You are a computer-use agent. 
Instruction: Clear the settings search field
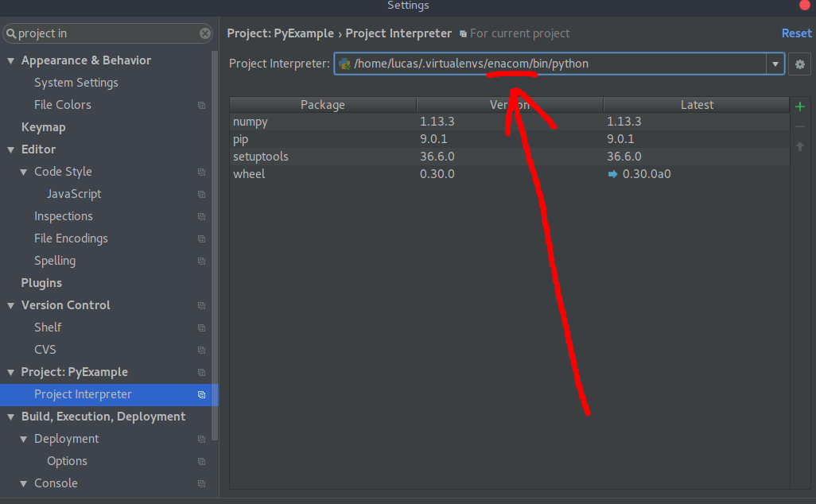click(205, 33)
